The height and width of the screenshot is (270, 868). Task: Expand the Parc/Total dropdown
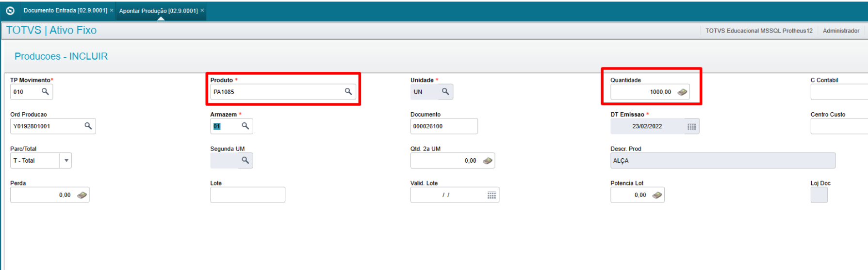pos(66,160)
